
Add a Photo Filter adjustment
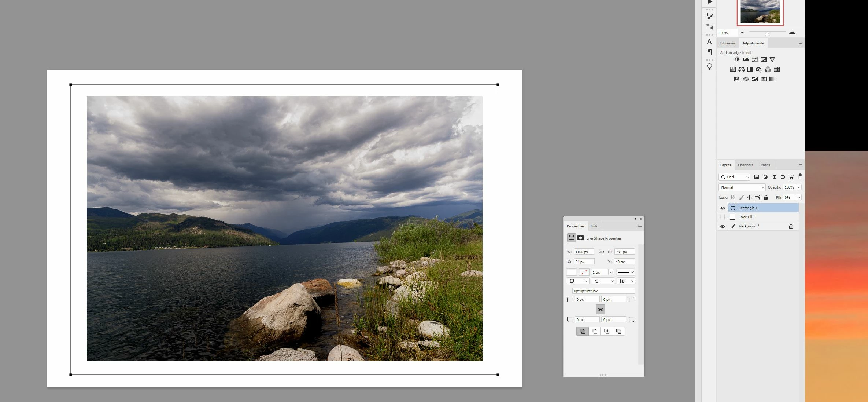[x=759, y=69]
